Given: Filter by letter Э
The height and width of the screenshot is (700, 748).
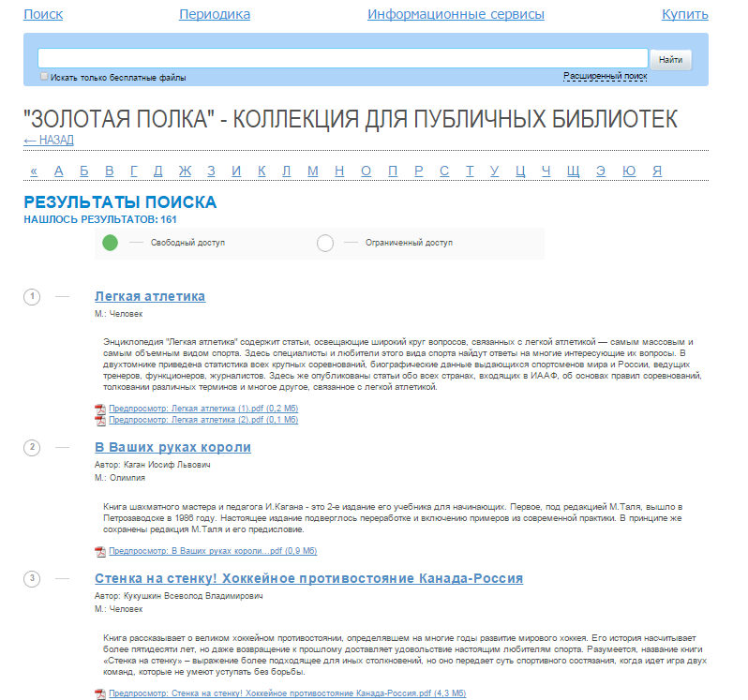Looking at the screenshot, I should tap(601, 171).
